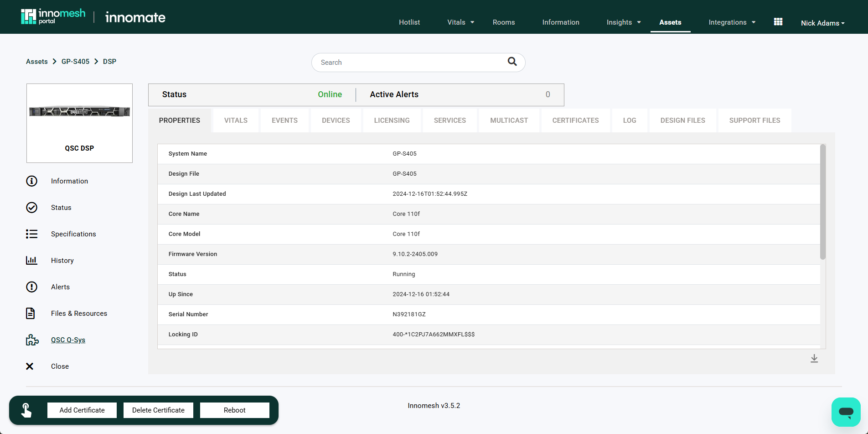The image size is (868, 434).
Task: Switch to the EVENTS tab
Action: (x=284, y=120)
